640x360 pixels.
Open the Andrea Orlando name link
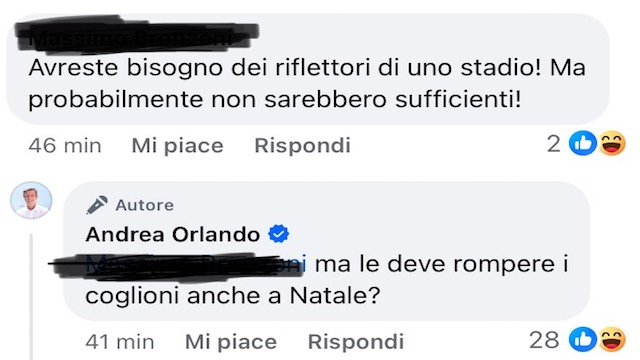[x=173, y=234]
